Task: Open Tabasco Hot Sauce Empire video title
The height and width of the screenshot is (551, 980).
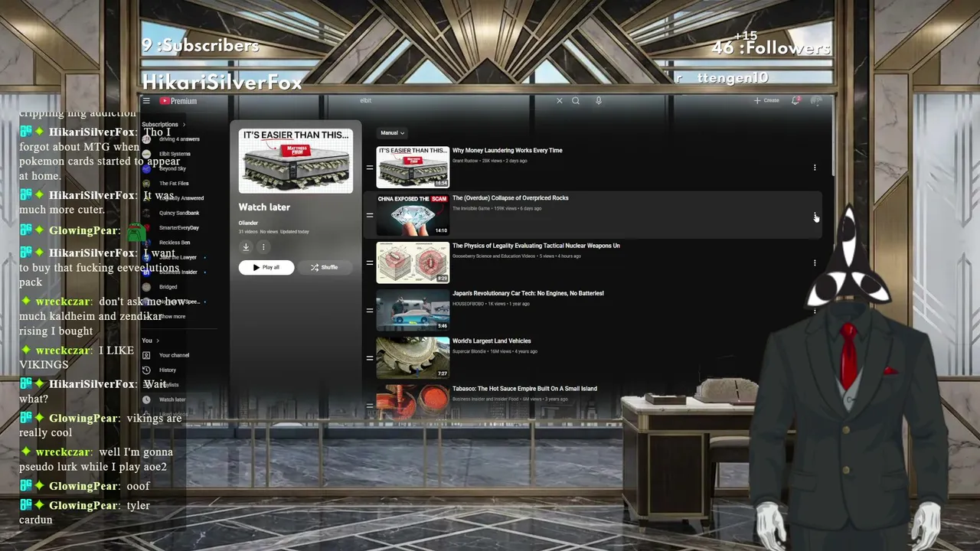Action: coord(524,389)
